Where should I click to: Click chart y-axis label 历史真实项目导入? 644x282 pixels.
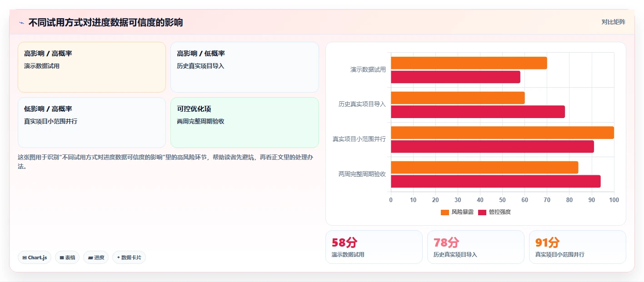click(x=362, y=104)
